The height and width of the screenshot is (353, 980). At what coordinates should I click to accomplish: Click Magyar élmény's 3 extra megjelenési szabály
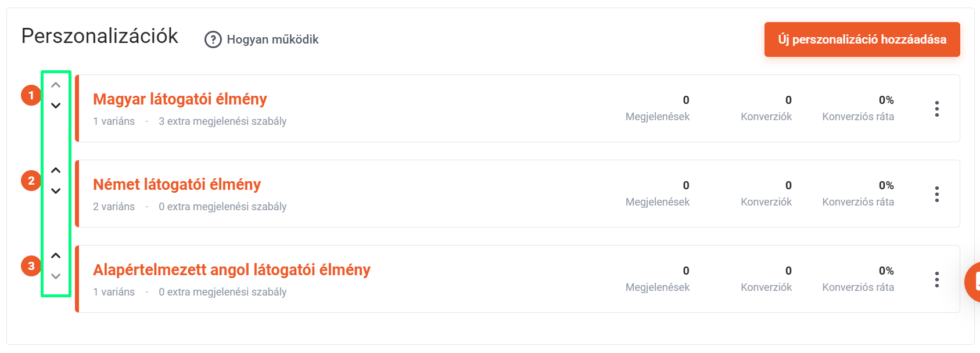pyautogui.click(x=222, y=121)
